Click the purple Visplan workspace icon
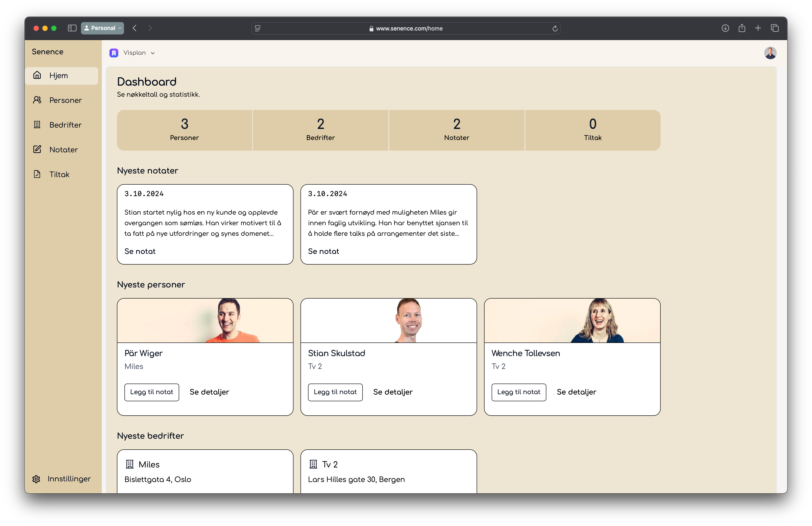 [114, 53]
